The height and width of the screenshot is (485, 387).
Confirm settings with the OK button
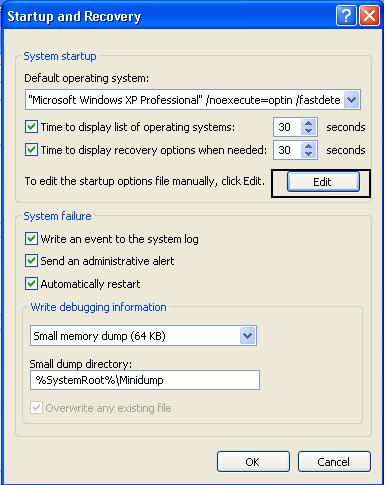click(x=253, y=462)
